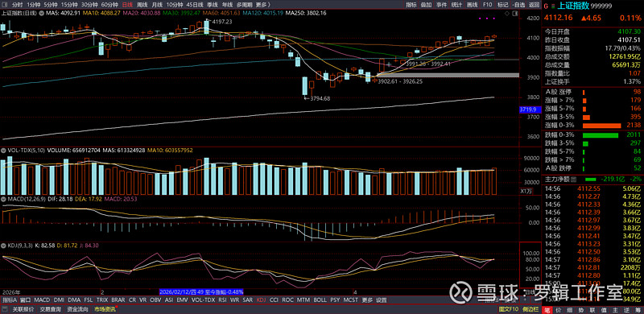
Task: Select the 笔 tick tab in side panel
Action: (547, 310)
